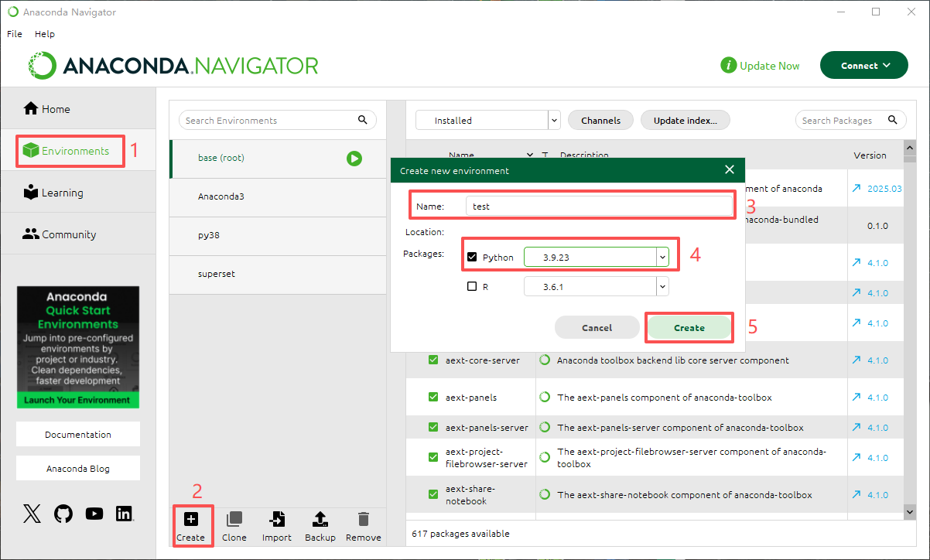Click the upgrade arrow for aext-core-server
This screenshot has width=930, height=560.
coord(856,360)
